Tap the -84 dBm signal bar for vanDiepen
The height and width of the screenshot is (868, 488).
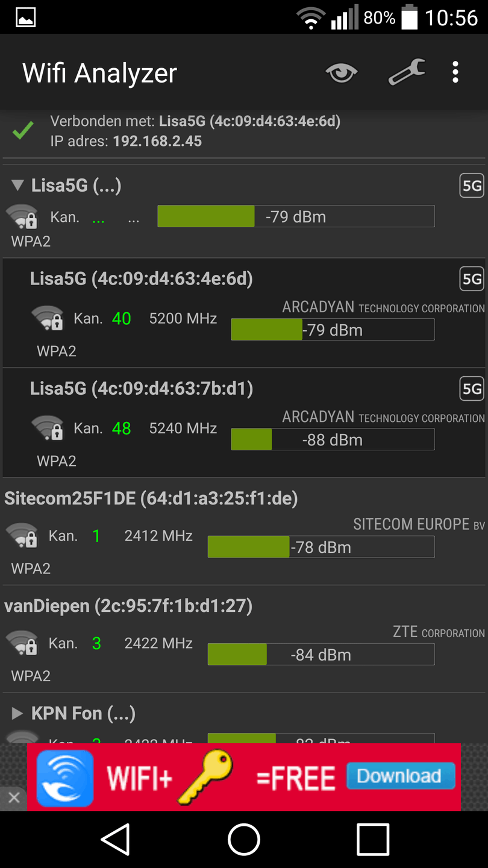coord(321,655)
